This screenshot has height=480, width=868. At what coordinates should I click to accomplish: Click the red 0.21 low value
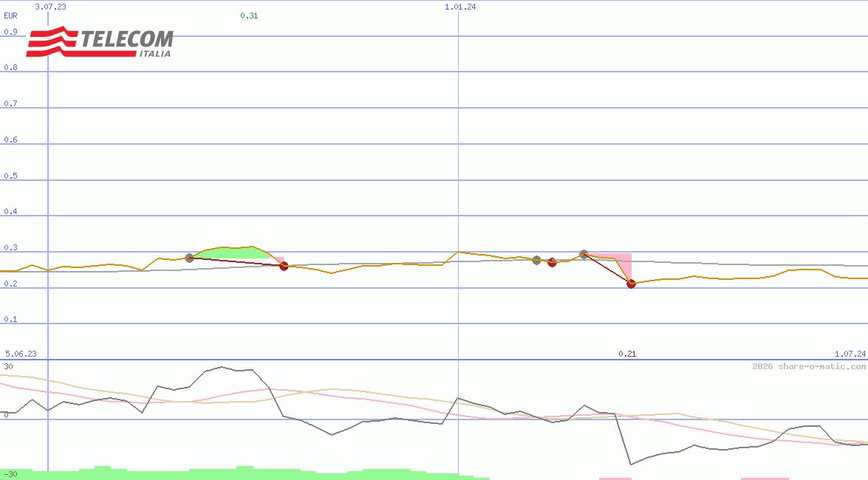pos(627,354)
